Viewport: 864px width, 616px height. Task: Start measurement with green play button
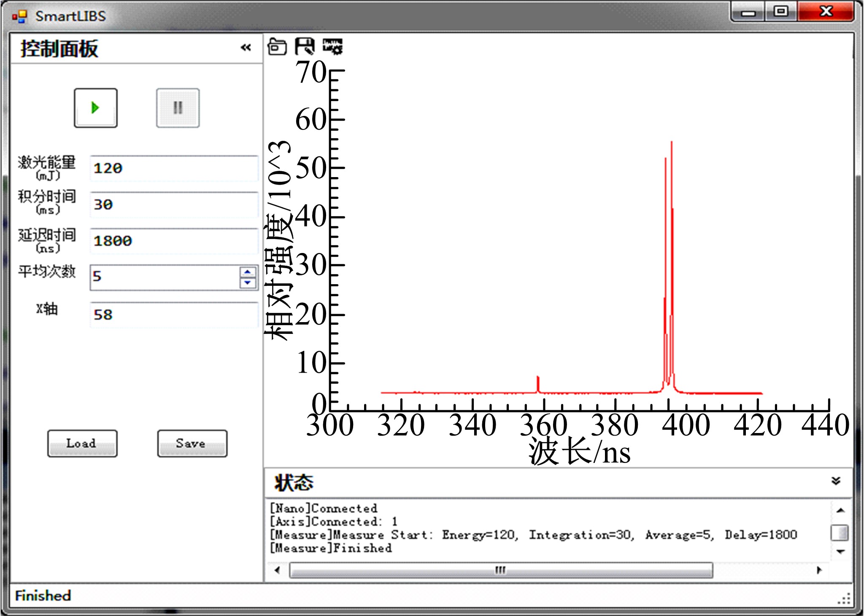(x=96, y=108)
